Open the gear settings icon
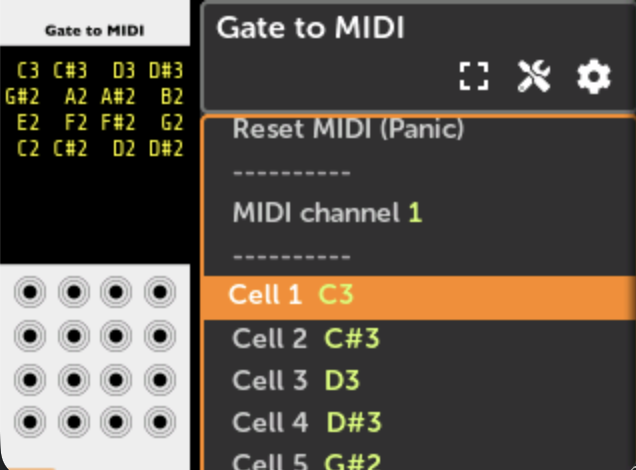 pyautogui.click(x=594, y=76)
